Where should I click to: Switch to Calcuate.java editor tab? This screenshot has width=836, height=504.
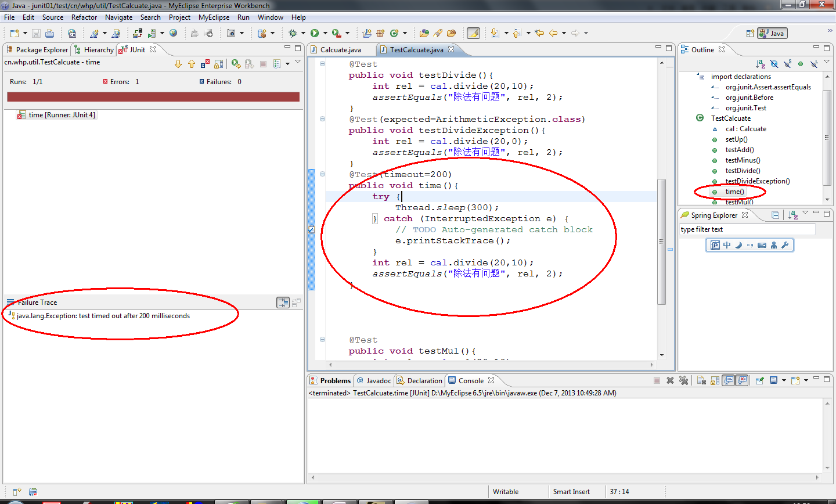pyautogui.click(x=341, y=50)
